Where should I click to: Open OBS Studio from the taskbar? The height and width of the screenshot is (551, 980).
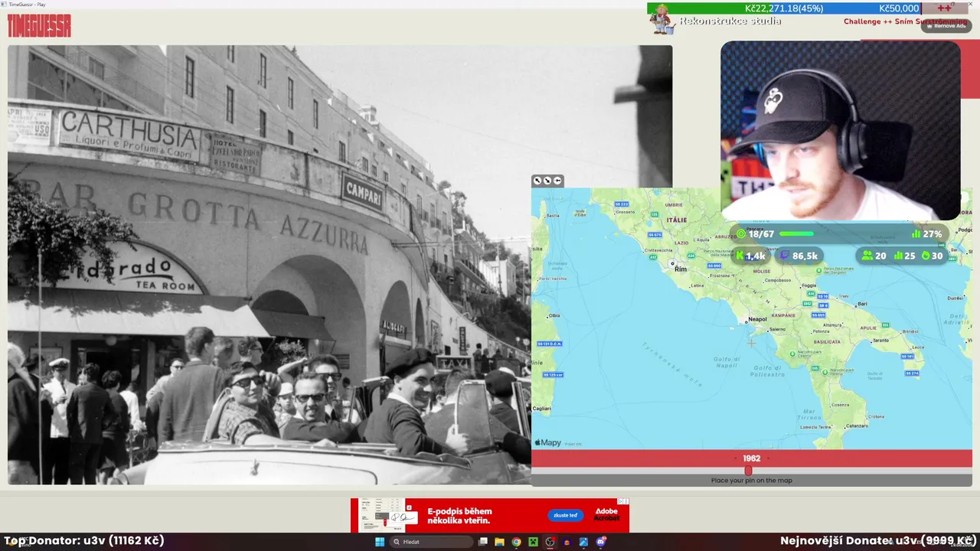[550, 542]
